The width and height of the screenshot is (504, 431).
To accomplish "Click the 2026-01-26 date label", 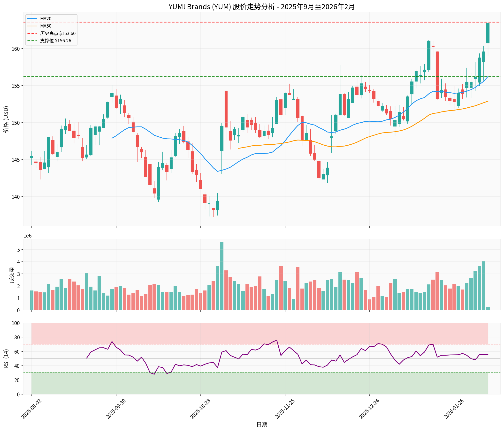I will pyautogui.click(x=453, y=409).
